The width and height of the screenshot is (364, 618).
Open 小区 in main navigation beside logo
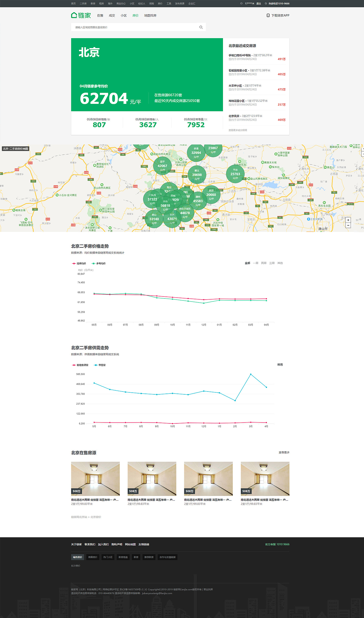coord(124,16)
